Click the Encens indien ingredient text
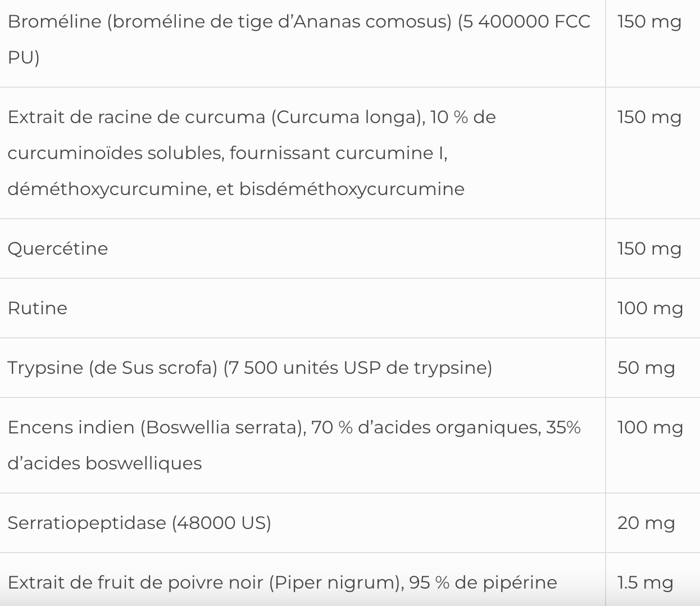 point(71,428)
